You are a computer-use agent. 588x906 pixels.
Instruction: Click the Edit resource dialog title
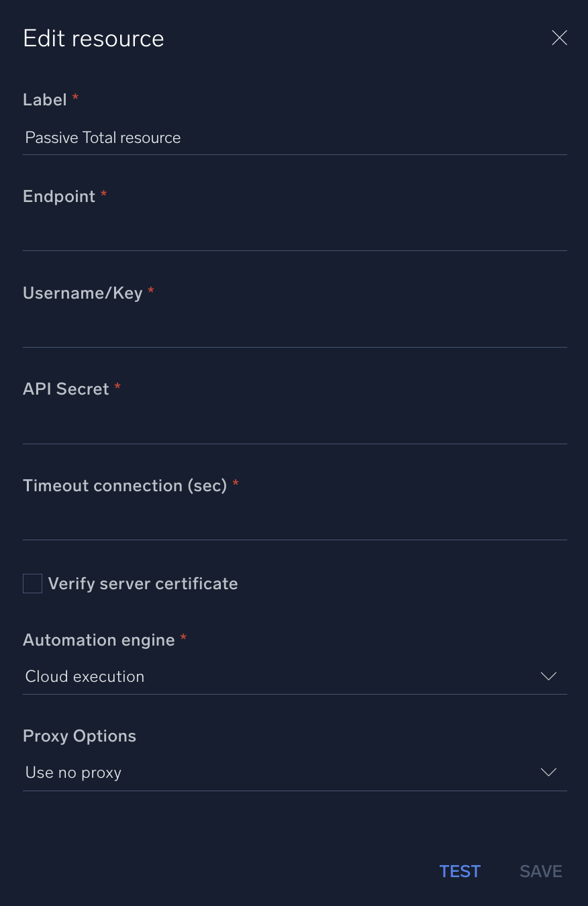(93, 38)
